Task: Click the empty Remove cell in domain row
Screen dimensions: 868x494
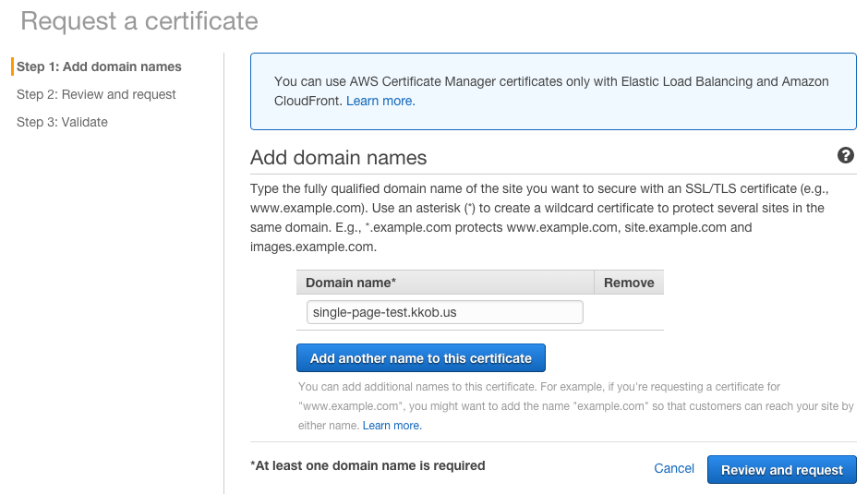Action: (x=629, y=312)
